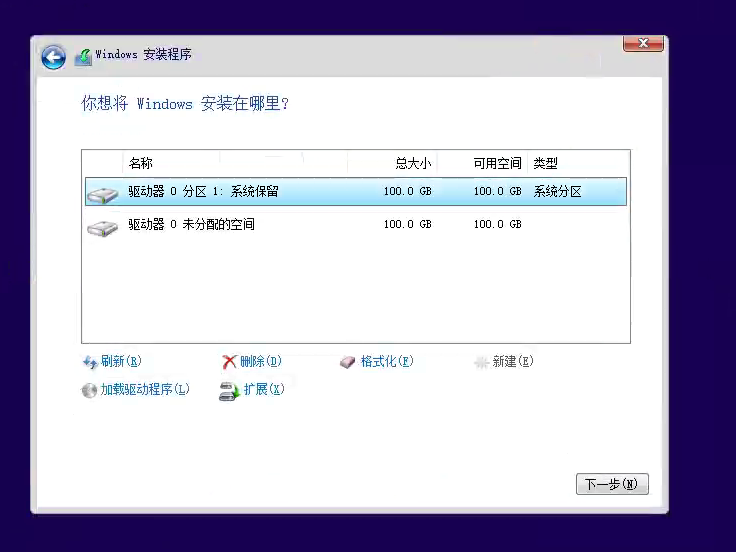Click total size 100.0 GB of 系统保留 row

pos(407,192)
